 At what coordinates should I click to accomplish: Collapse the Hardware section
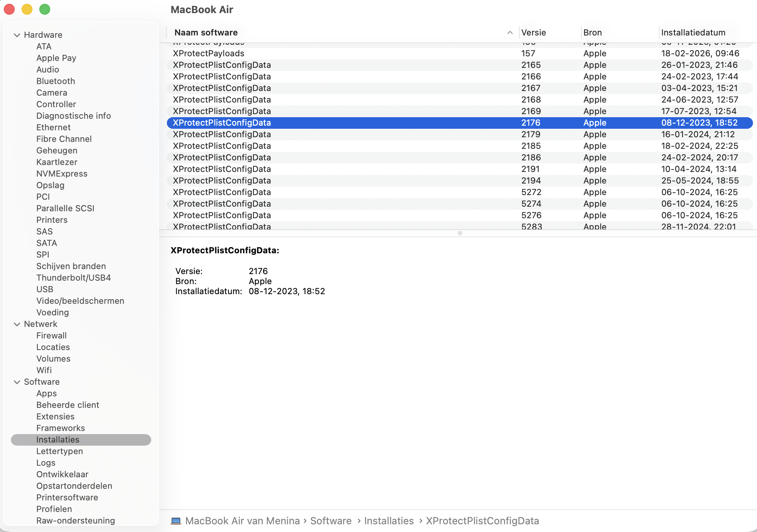point(17,35)
